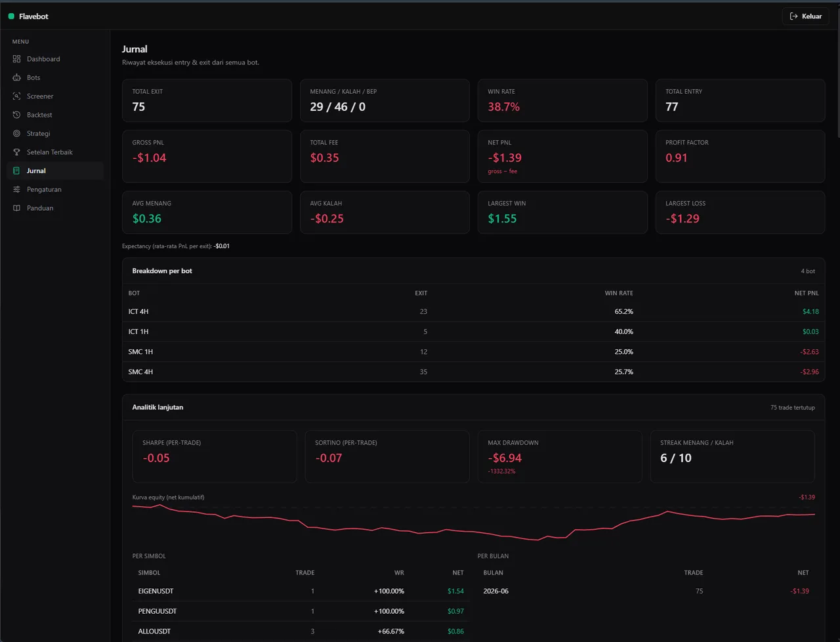The width and height of the screenshot is (840, 642).
Task: Select the ICT 4H bot row
Action: 473,312
